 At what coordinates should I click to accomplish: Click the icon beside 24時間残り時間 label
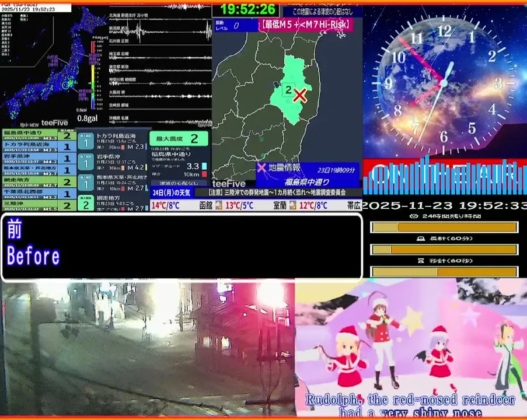pos(414,216)
